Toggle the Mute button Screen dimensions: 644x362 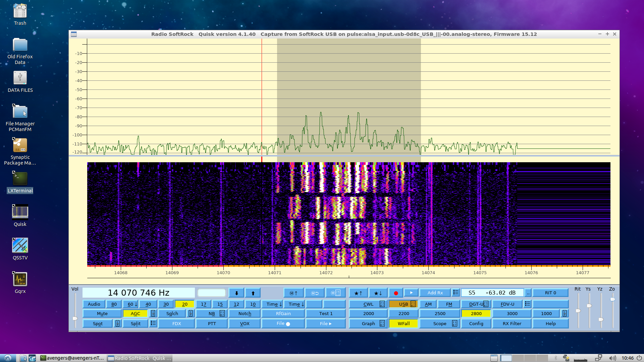point(102,313)
